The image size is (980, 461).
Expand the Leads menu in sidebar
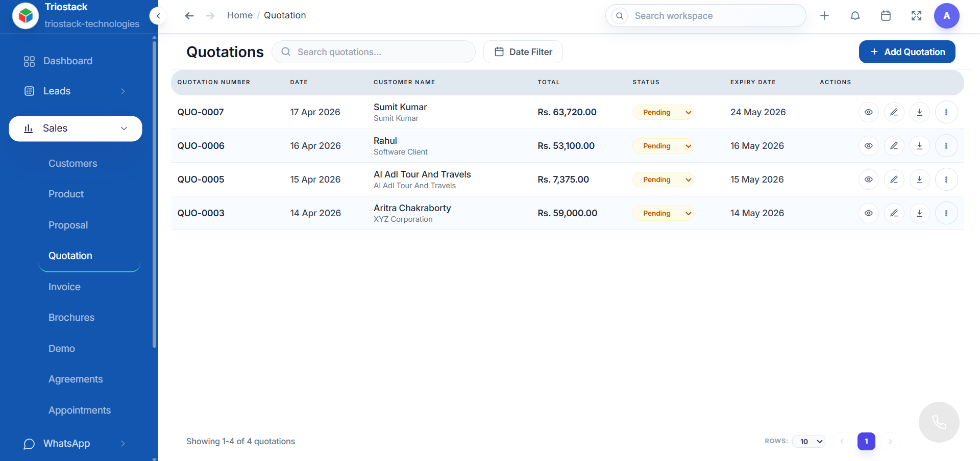tap(75, 91)
